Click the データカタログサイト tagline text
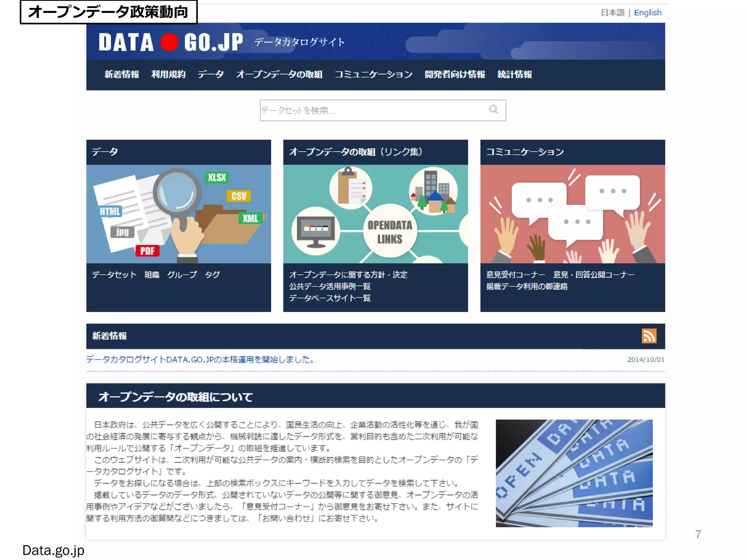The image size is (747, 560). pos(299,42)
